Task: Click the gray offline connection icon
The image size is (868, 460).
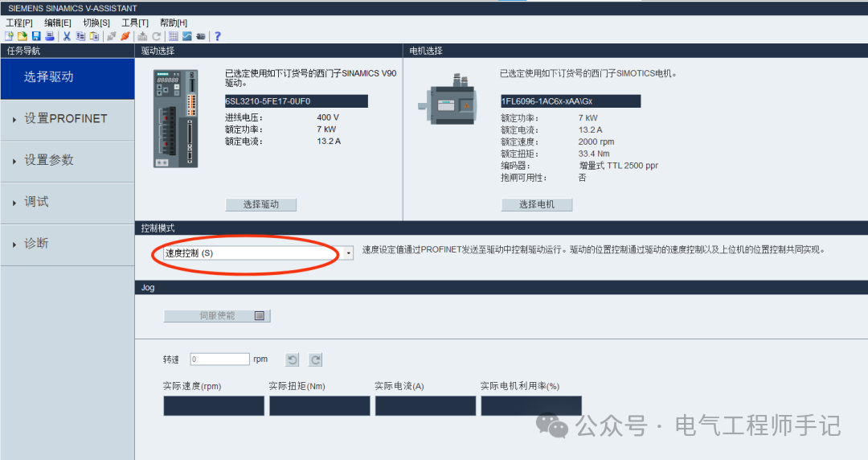Action: pos(111,36)
